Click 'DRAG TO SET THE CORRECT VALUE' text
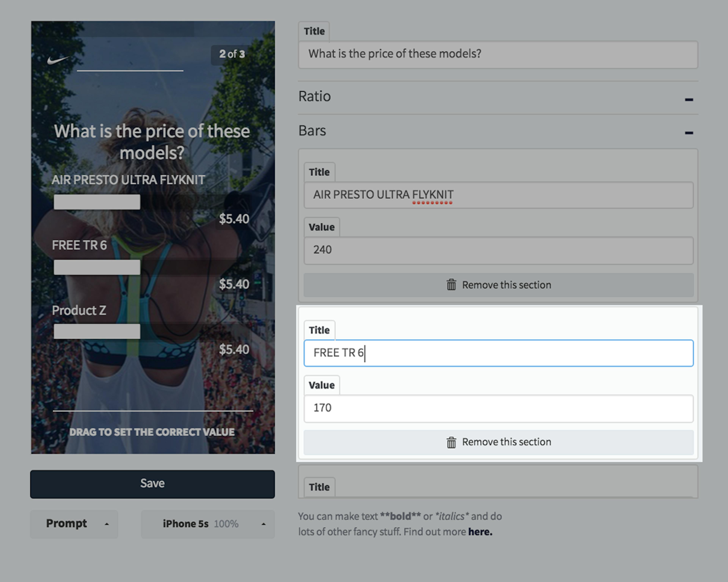Viewport: 728px width, 582px height. click(152, 432)
